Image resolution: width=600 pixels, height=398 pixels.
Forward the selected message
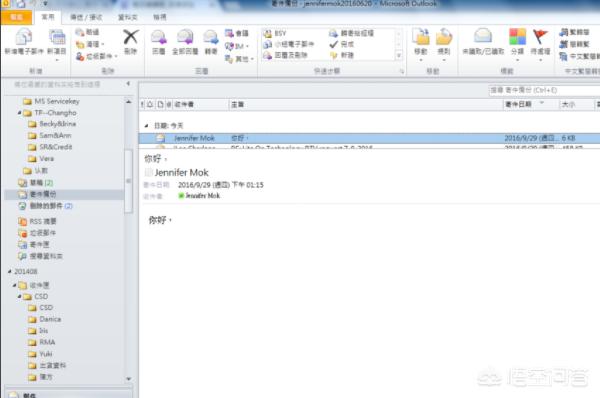tap(211, 41)
